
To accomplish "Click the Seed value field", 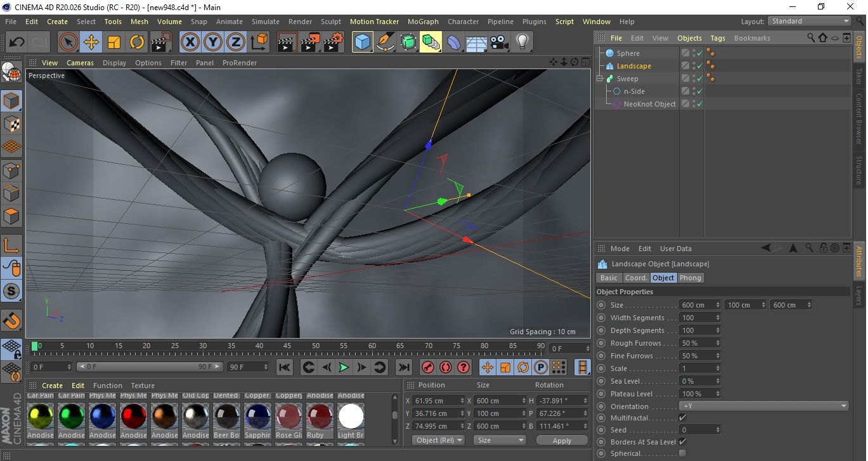I will (700, 430).
